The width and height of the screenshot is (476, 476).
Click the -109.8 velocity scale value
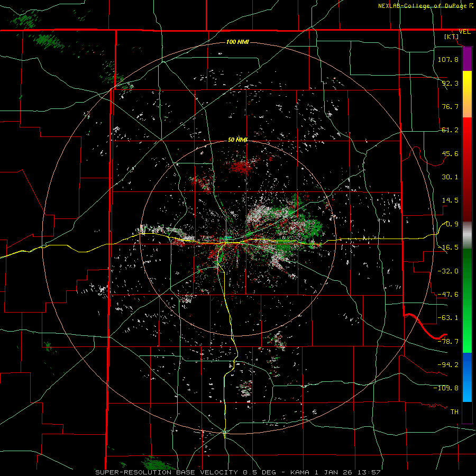click(446, 388)
